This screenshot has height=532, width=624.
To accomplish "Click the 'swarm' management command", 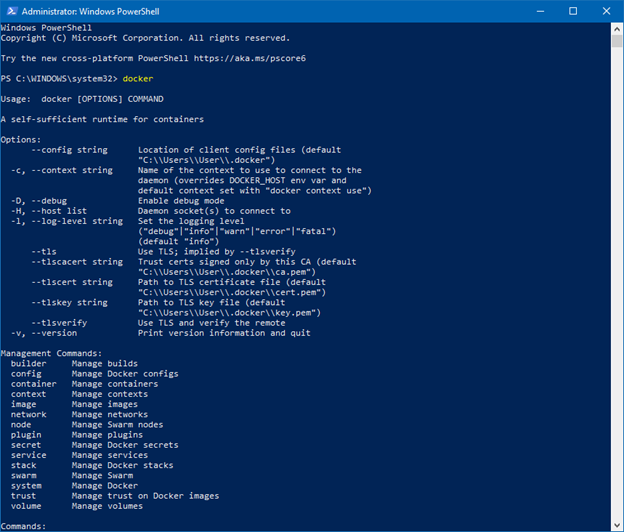I will pos(23,475).
